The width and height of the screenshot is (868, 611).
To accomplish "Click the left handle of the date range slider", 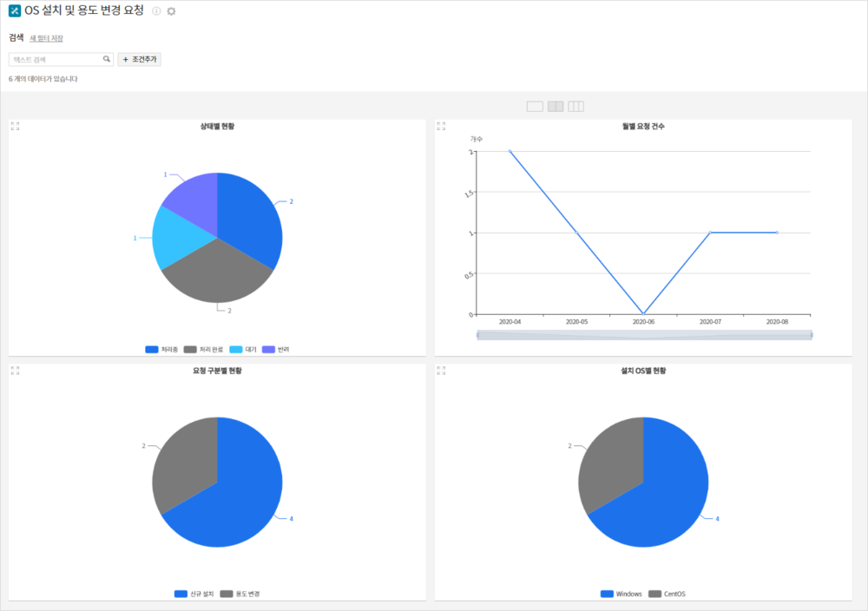I will coord(477,335).
